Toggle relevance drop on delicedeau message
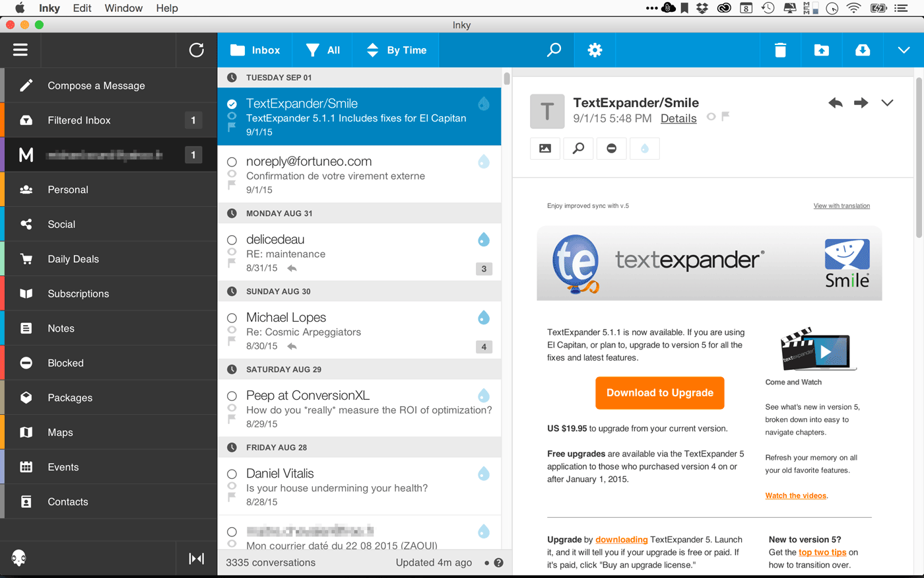924x578 pixels. (x=484, y=240)
